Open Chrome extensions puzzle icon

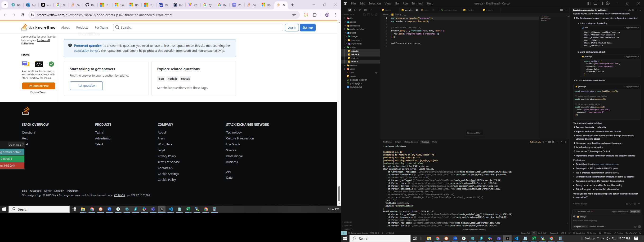pyautogui.click(x=314, y=15)
